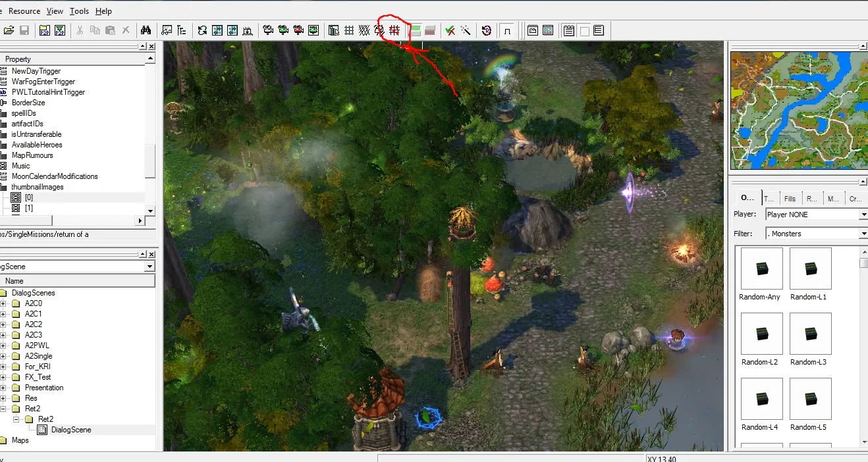The width and height of the screenshot is (868, 462).
Task: Click the window panel icon after the double separator
Action: coord(533,30)
